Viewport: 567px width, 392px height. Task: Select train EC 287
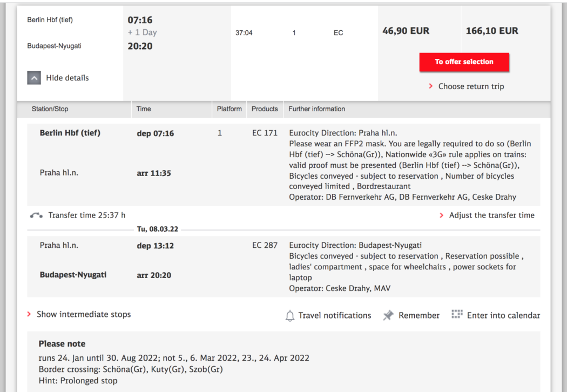click(265, 245)
